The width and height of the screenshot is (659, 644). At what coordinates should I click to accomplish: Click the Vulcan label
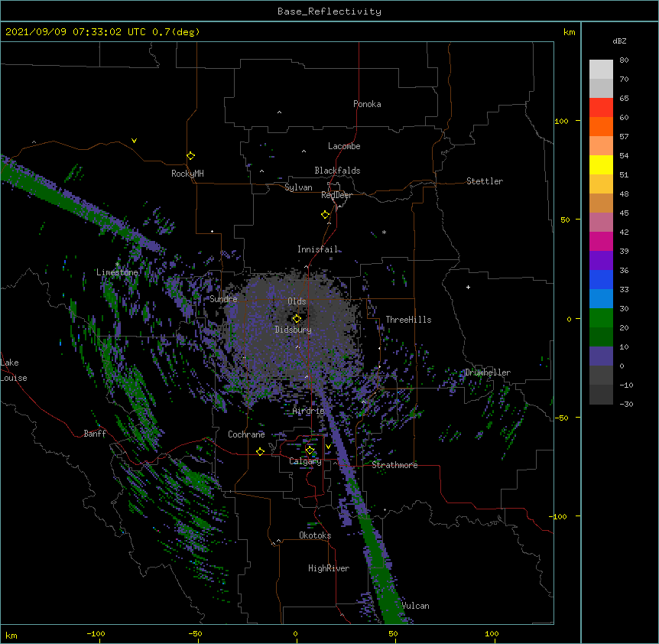point(416,606)
